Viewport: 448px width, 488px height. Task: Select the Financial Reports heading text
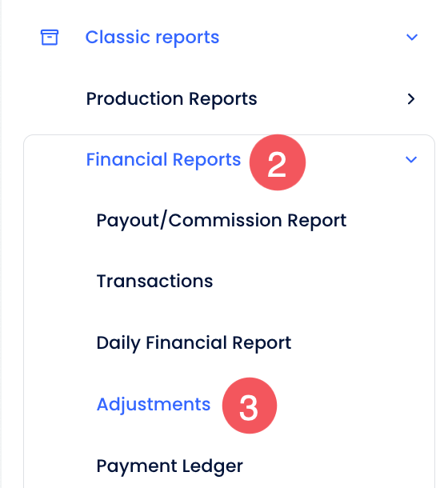163,160
